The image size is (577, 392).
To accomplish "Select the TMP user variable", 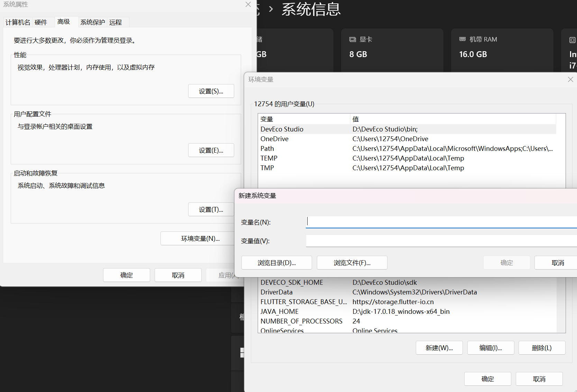I will [407, 168].
